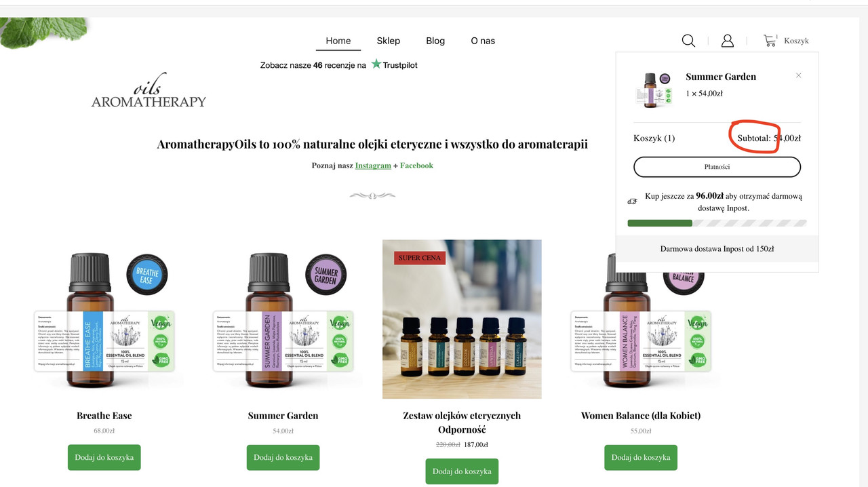Click the Oils Aromatherapy logo
Viewport: 868px width, 487px height.
click(149, 90)
